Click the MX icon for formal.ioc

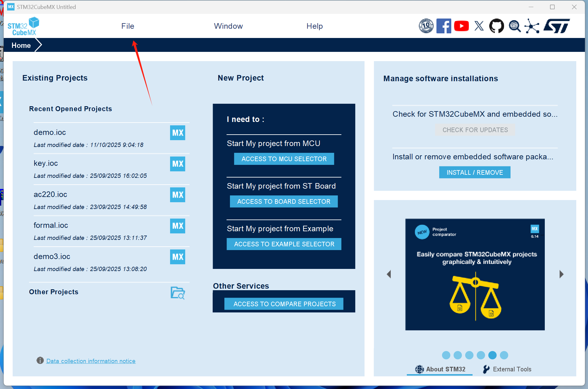177,226
